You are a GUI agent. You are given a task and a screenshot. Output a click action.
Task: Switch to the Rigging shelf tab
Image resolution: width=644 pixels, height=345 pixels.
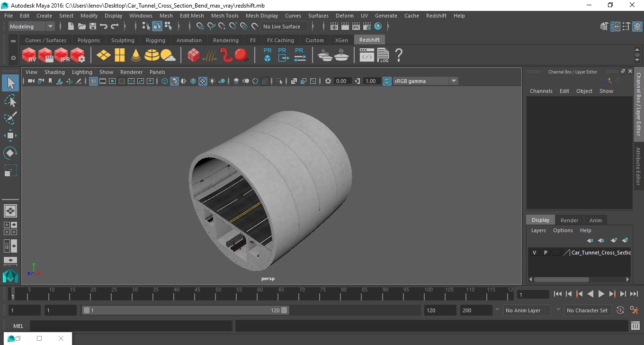[155, 40]
